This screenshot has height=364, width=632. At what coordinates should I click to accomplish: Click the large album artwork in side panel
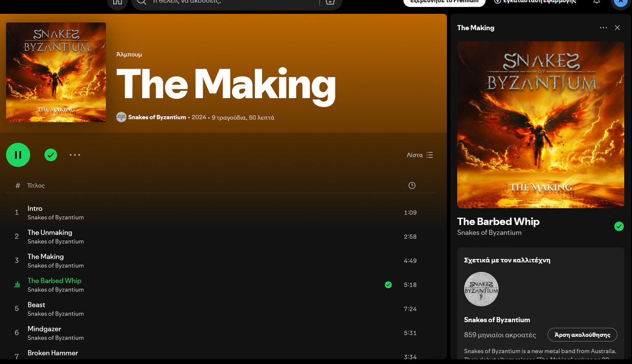(x=541, y=124)
